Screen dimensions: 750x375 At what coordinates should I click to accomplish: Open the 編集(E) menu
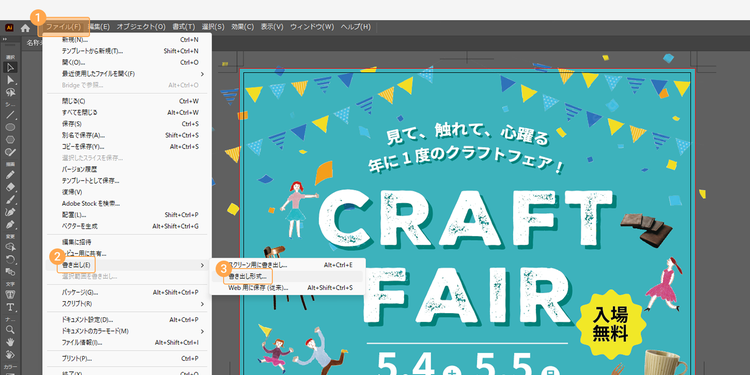click(x=99, y=27)
